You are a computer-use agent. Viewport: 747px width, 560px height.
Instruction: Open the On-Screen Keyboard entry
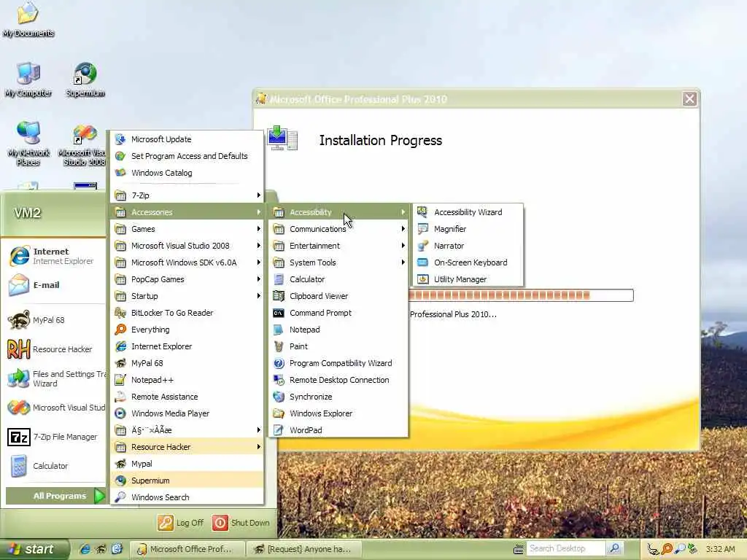tap(468, 262)
